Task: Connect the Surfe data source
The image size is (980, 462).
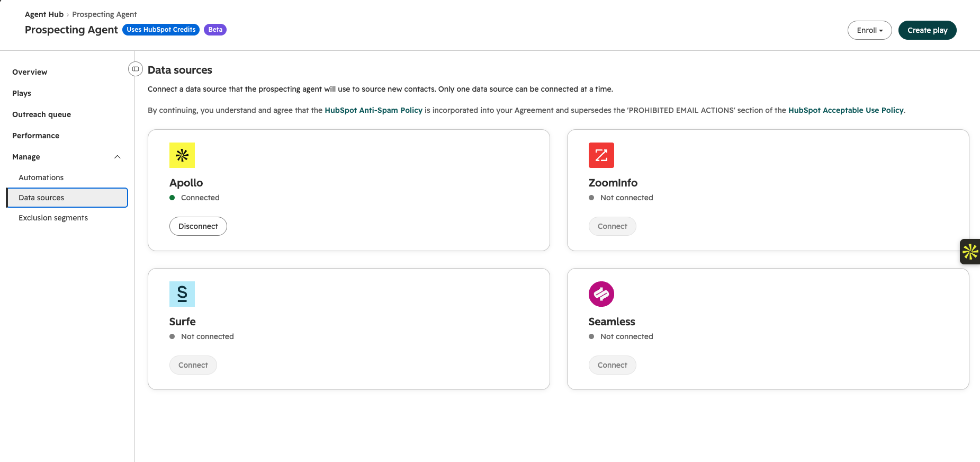Action: [x=193, y=365]
